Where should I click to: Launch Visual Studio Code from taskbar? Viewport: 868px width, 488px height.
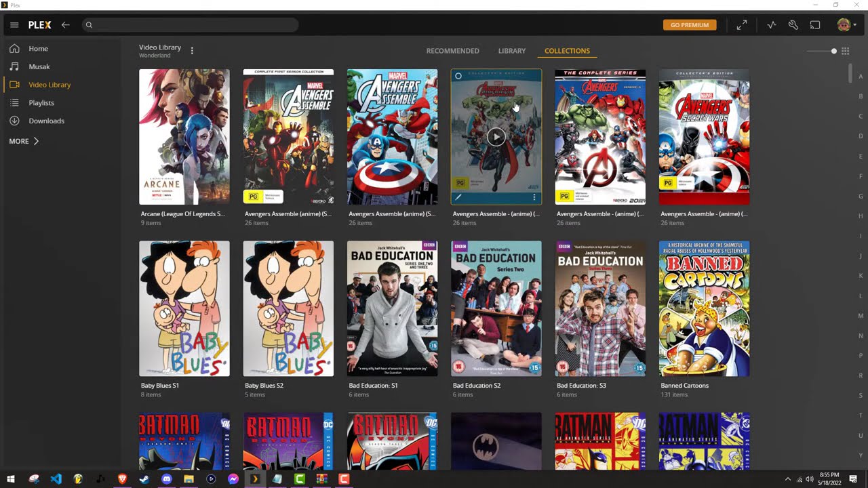pos(56,479)
